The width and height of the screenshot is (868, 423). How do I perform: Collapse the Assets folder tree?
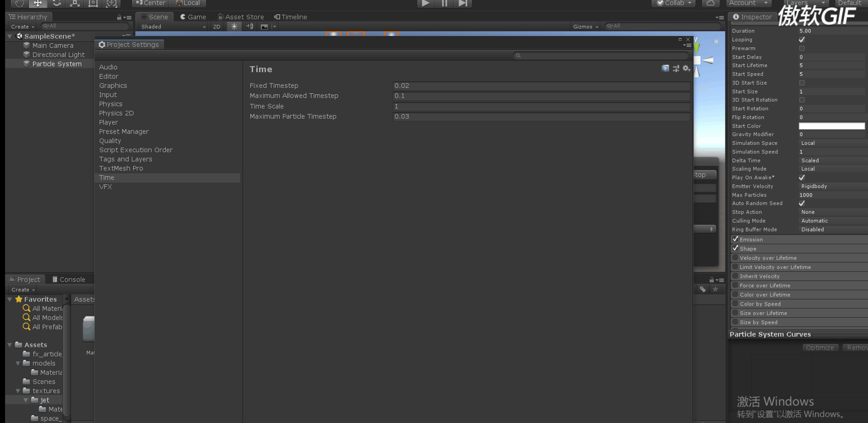pos(10,345)
